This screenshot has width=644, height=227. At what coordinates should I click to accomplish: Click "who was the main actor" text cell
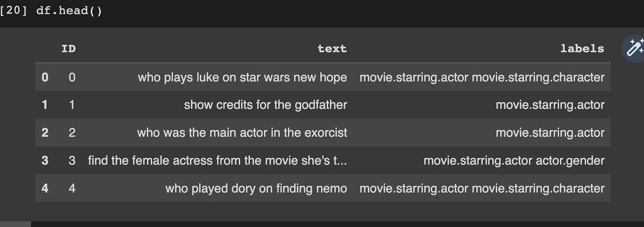[242, 133]
